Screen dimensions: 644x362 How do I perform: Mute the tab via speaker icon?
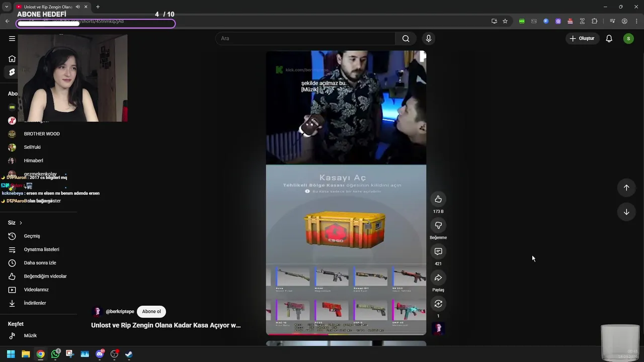[77, 7]
